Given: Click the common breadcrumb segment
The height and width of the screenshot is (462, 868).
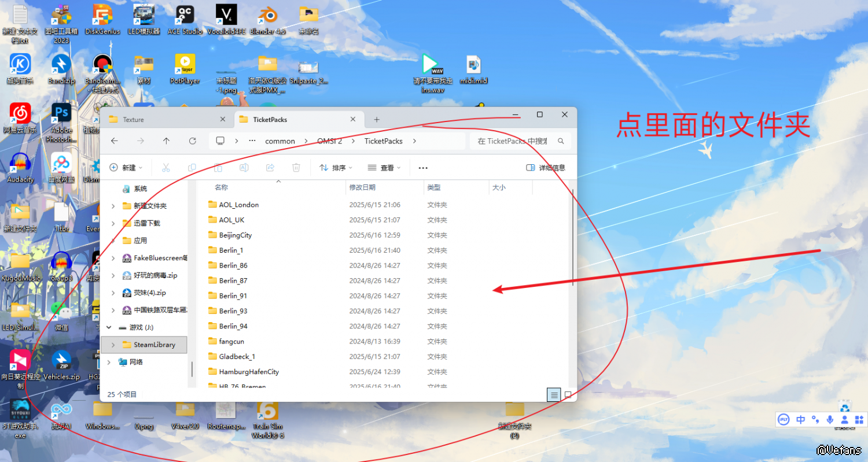Looking at the screenshot, I should 280,141.
